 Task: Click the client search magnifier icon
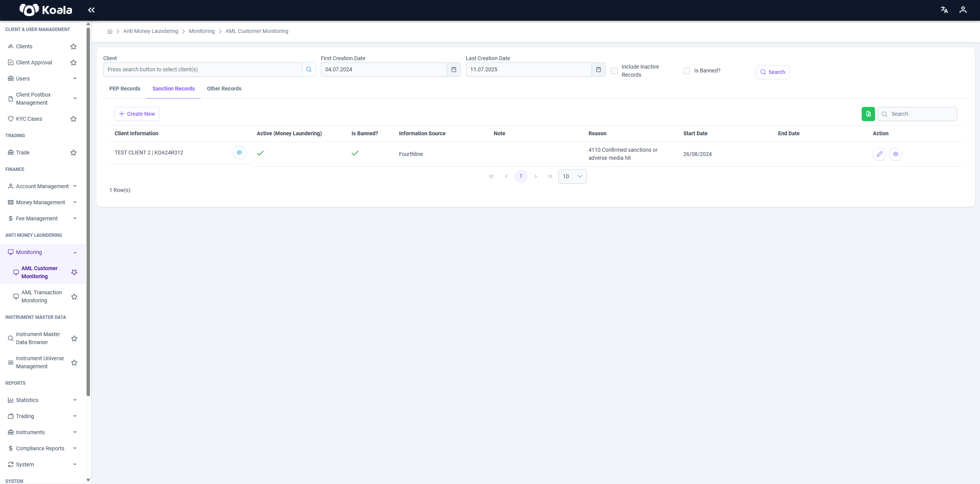(x=309, y=69)
